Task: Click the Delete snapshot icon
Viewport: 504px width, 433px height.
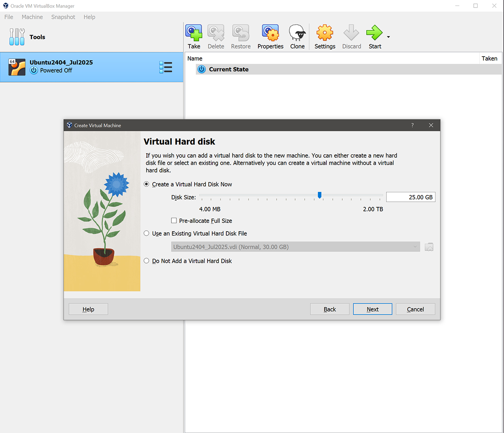Action: click(216, 33)
